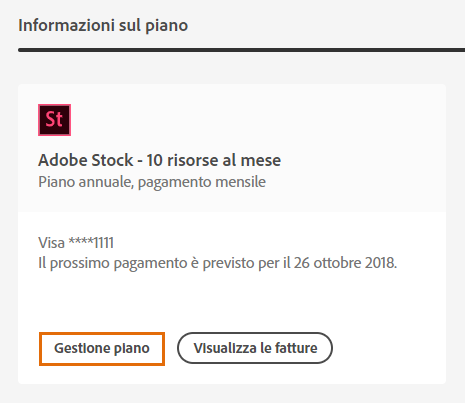Click the Adobe Stock St icon
This screenshot has width=465, height=403.
54,120
